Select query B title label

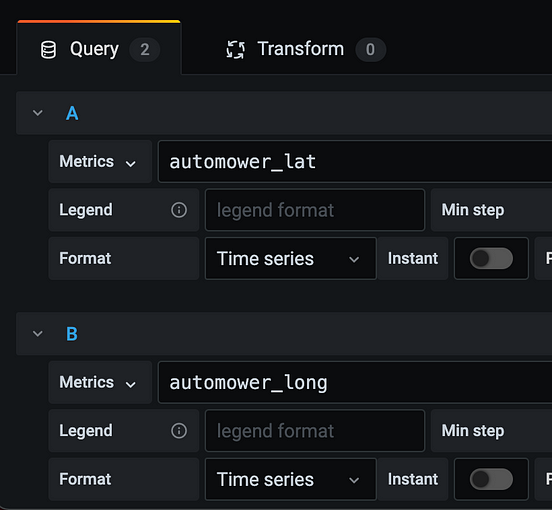click(x=72, y=334)
